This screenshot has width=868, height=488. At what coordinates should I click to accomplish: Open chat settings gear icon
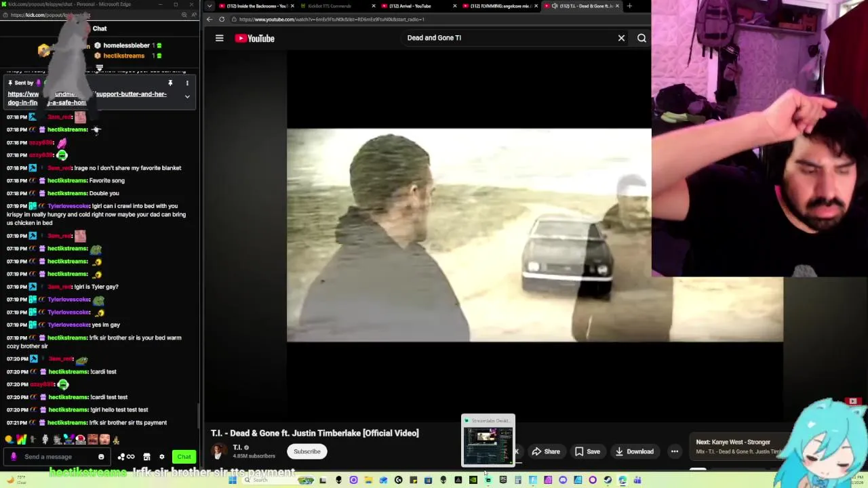tap(161, 457)
